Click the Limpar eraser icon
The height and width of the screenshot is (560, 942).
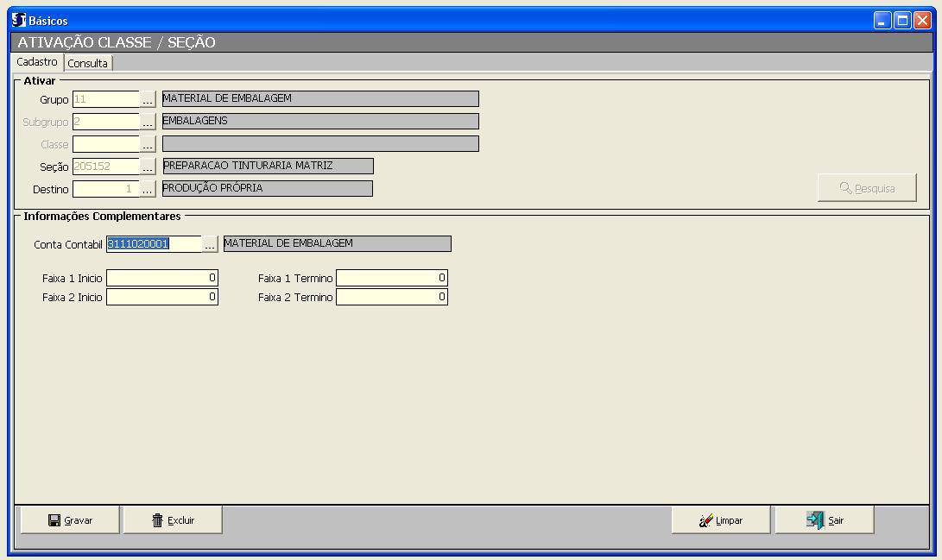coord(706,520)
